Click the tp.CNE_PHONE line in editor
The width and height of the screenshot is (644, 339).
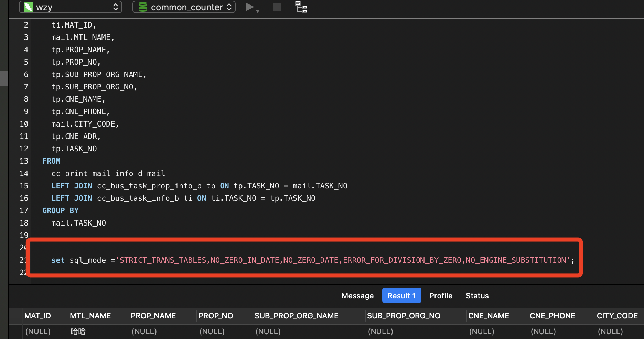tap(80, 111)
